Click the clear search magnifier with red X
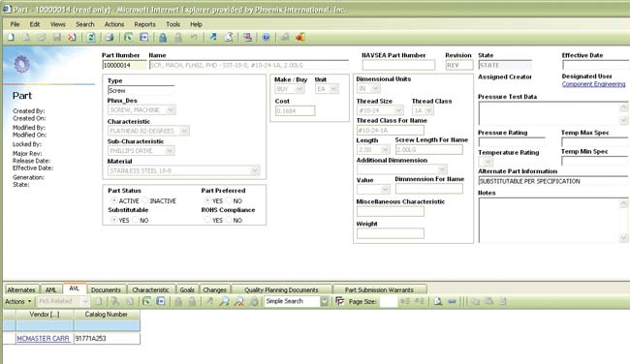 point(239,301)
